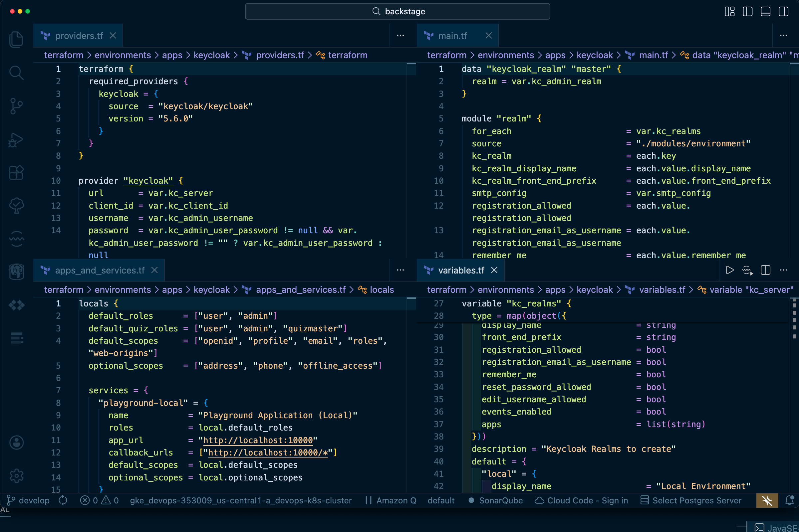Toggle the primary side bar layout button
This screenshot has height=532, width=799.
coord(747,12)
